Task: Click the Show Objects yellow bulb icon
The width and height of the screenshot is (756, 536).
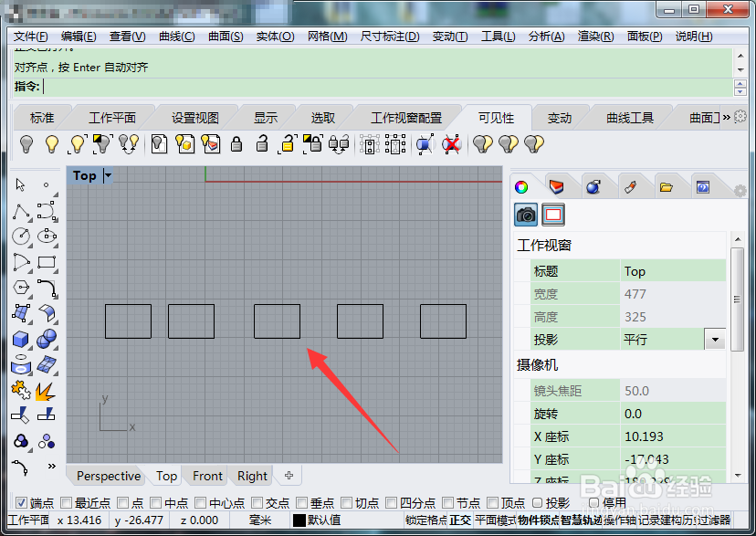Action: click(x=52, y=144)
